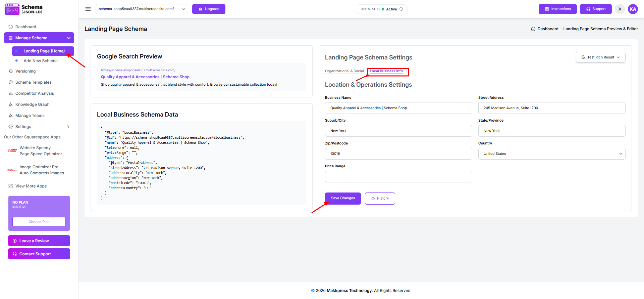Expand the Test Rich Result dropdown
644x299 pixels.
coord(600,57)
